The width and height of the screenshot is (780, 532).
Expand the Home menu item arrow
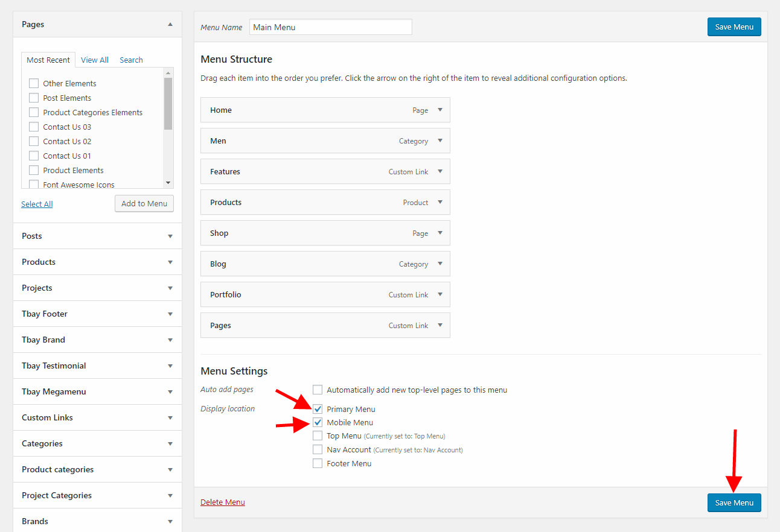440,110
